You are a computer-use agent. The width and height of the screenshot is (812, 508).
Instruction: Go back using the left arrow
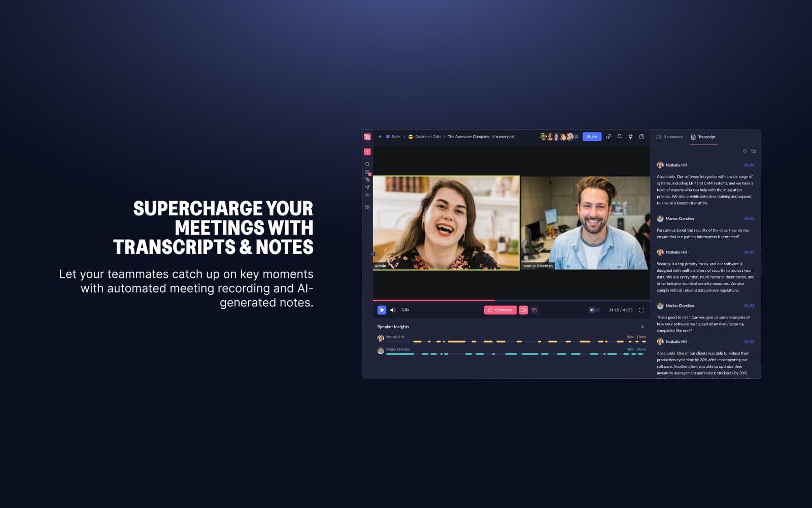[381, 137]
